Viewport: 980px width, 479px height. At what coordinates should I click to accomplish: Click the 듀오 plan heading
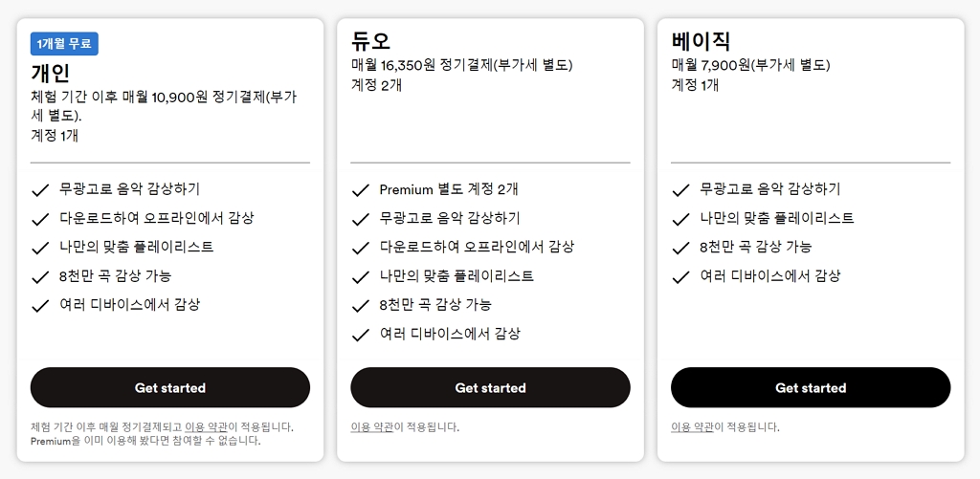[x=370, y=41]
